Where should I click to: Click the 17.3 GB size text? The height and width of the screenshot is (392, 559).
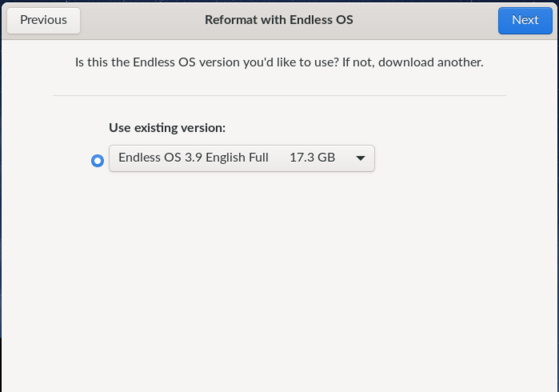(312, 158)
